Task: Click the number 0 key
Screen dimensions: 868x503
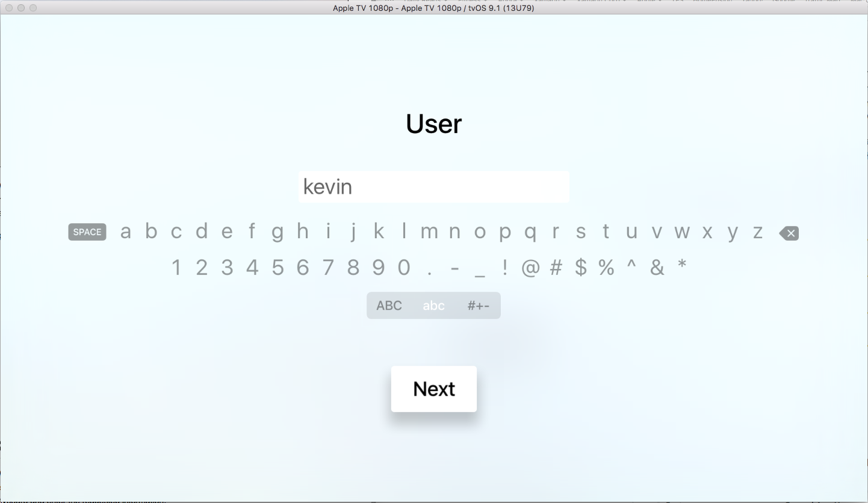Action: tap(404, 267)
